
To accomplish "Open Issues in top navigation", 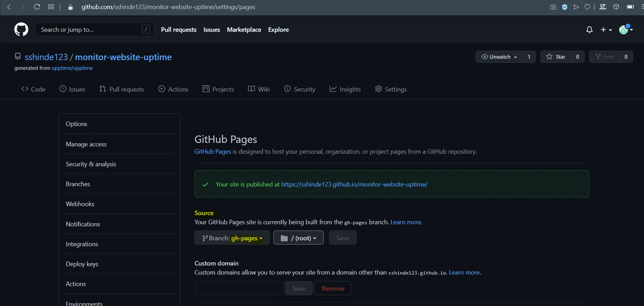I will tap(211, 30).
